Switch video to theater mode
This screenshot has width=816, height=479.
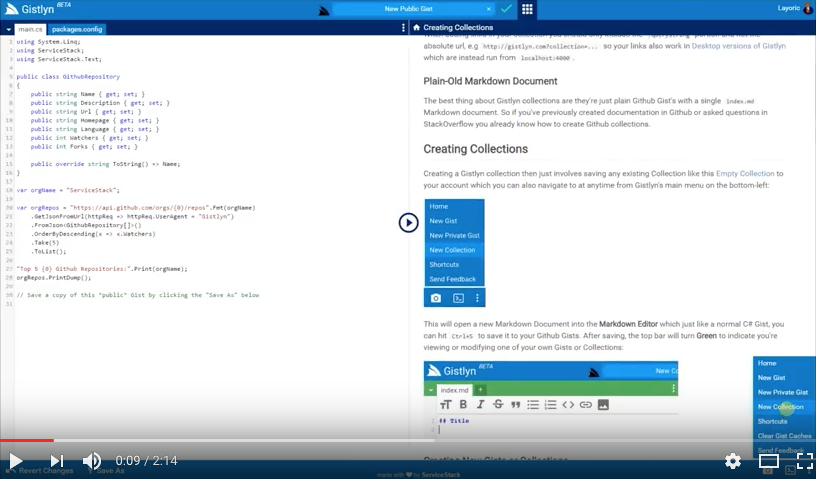tap(768, 461)
